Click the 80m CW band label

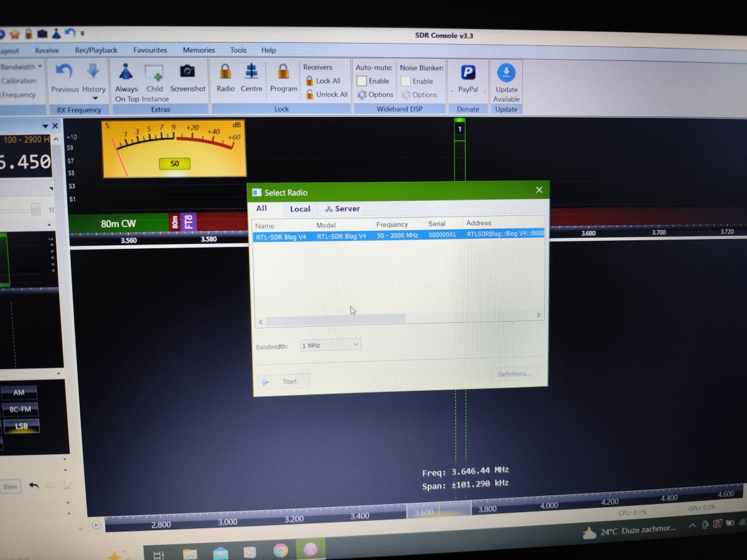118,223
